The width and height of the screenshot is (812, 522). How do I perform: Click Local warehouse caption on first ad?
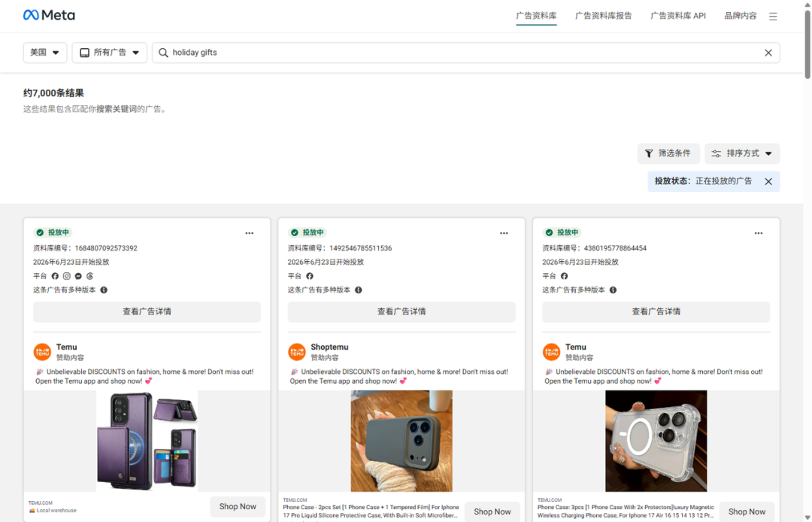point(53,511)
